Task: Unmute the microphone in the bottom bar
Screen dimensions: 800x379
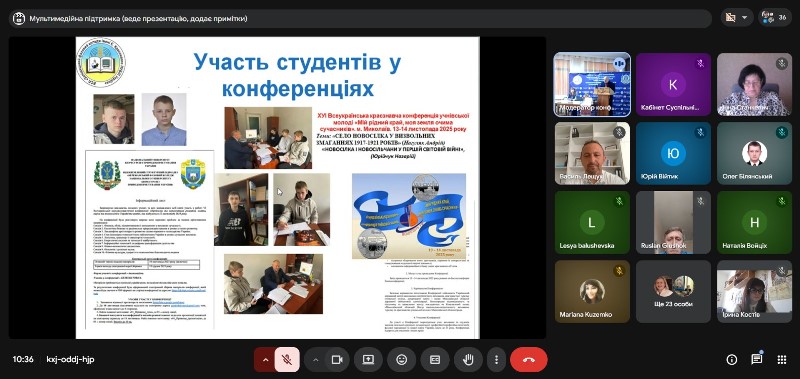Action: (287, 360)
